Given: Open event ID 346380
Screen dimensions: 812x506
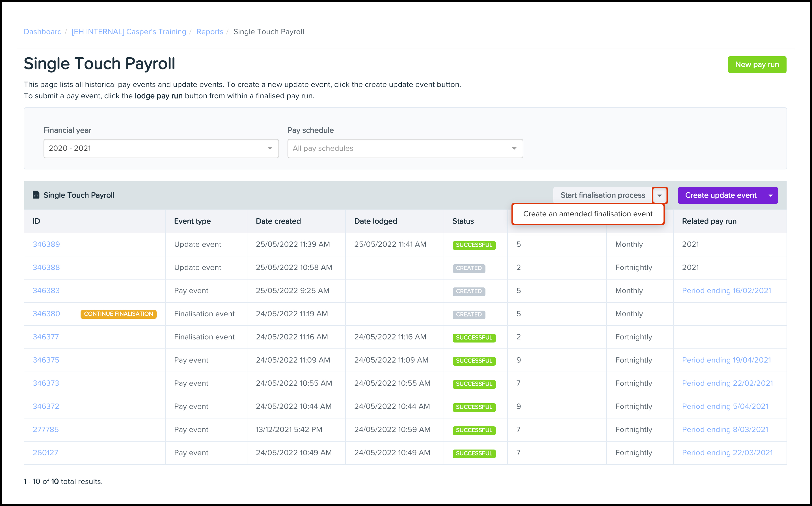Looking at the screenshot, I should (46, 314).
